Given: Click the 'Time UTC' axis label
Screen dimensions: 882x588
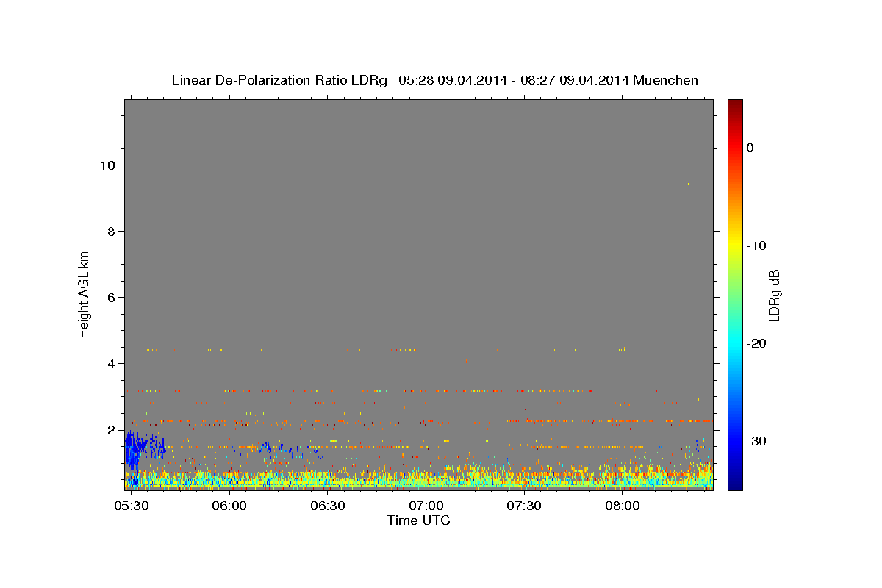Looking at the screenshot, I should tap(418, 520).
